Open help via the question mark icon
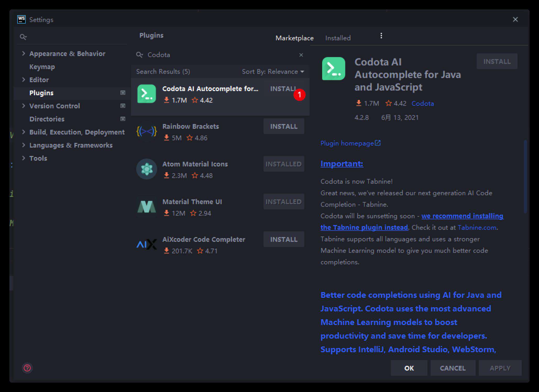 pyautogui.click(x=27, y=368)
